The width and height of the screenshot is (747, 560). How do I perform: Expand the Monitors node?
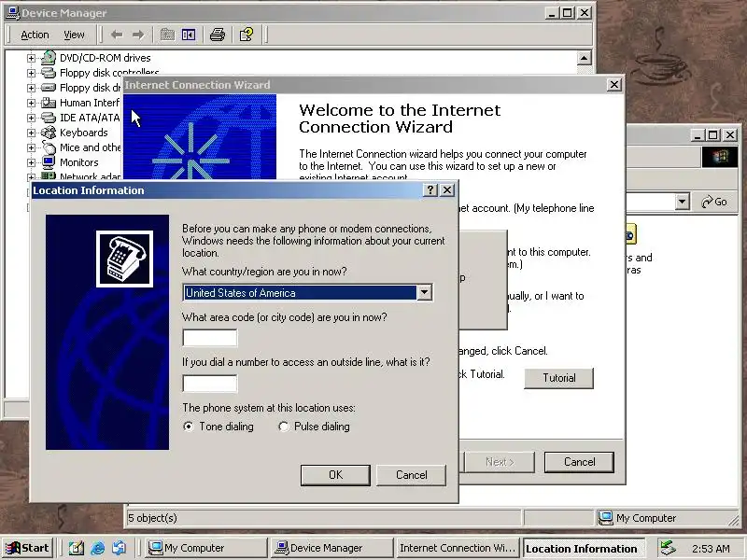pos(31,162)
